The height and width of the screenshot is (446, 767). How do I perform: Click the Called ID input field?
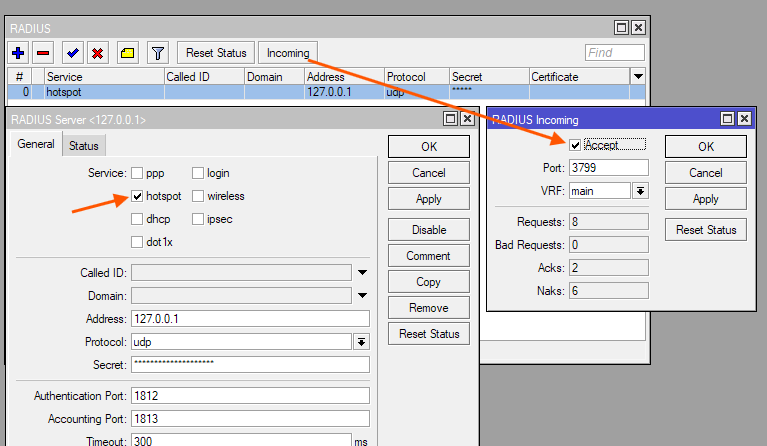tap(241, 272)
